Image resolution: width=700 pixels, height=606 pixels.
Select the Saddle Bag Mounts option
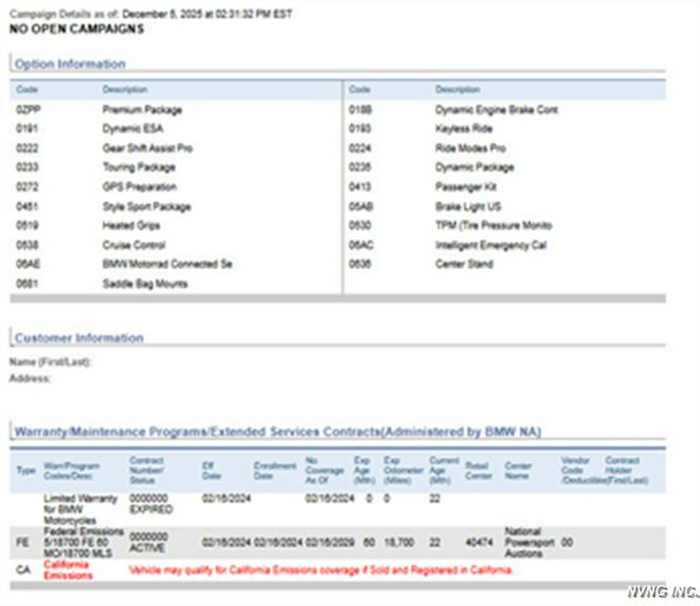click(145, 284)
